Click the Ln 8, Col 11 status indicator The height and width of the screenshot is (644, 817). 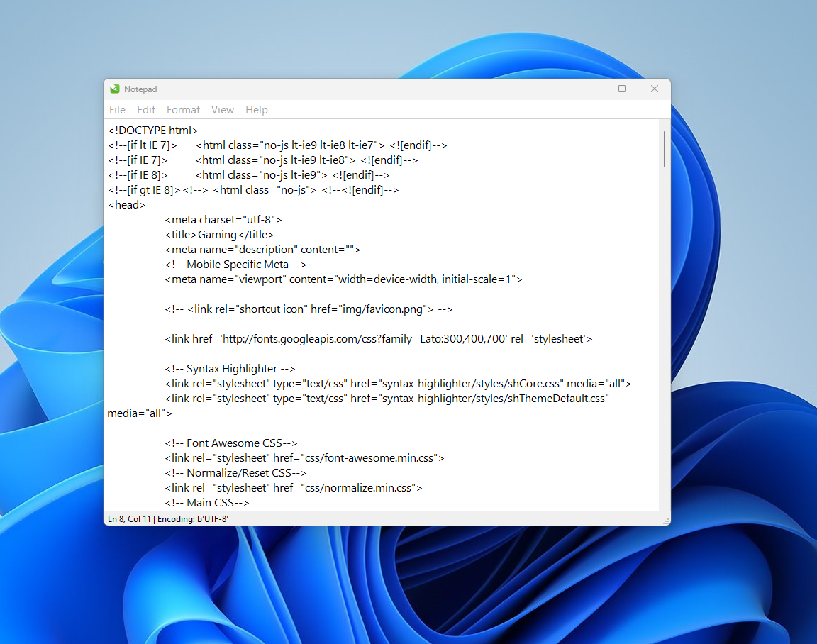click(128, 519)
